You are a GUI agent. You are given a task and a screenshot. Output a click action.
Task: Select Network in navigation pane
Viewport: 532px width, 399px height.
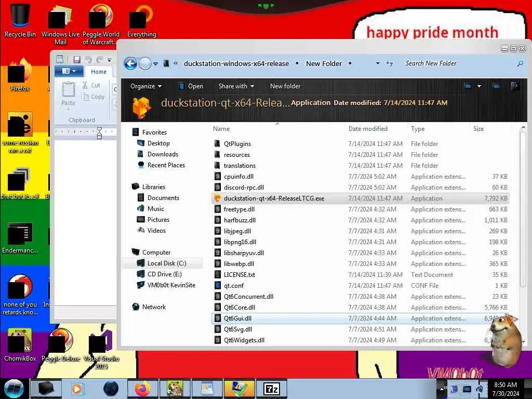coord(154,307)
